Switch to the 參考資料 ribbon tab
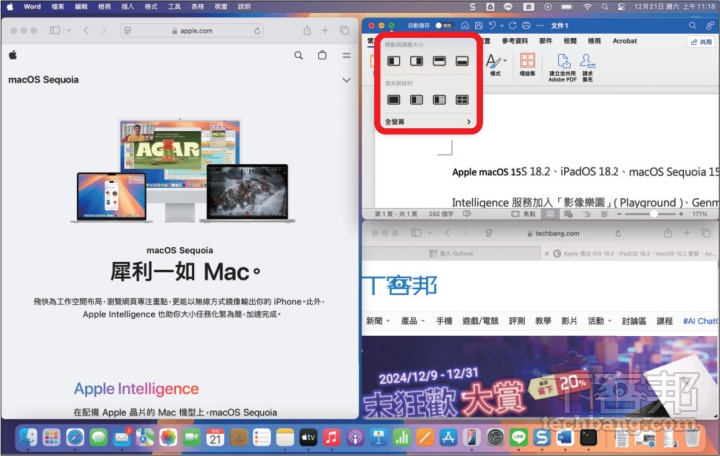 (515, 41)
